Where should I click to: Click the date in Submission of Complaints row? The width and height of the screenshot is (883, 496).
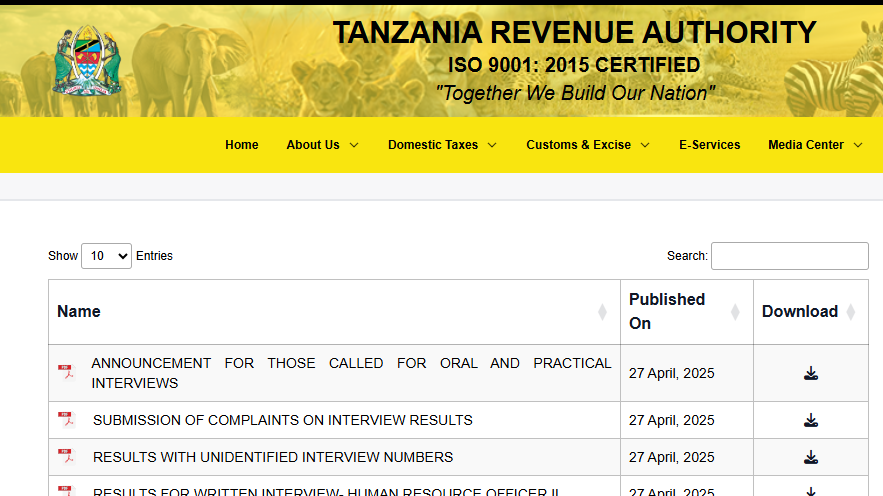(x=671, y=420)
